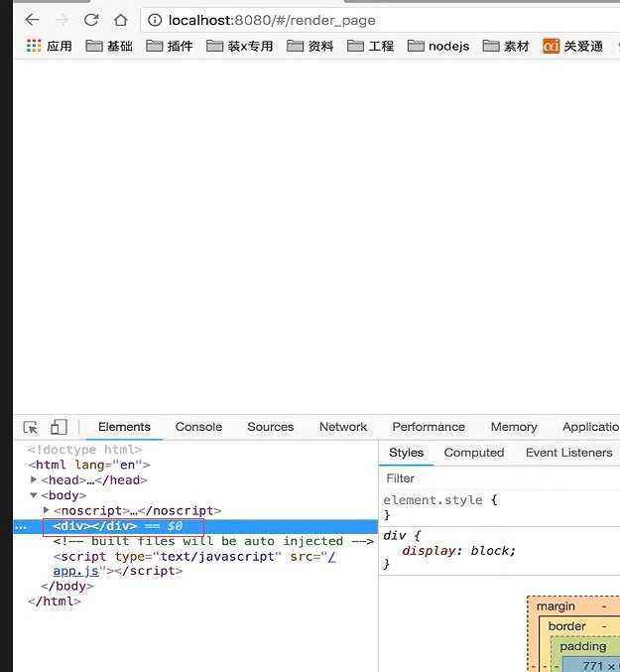620x672 pixels.
Task: Open the 素材 bookmark folder
Action: (x=506, y=46)
